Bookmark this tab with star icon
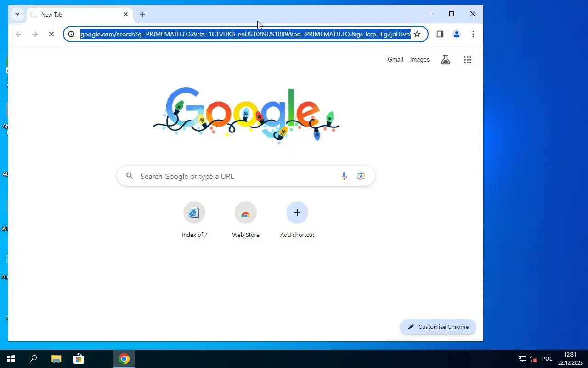The height and width of the screenshot is (368, 588). [x=417, y=34]
